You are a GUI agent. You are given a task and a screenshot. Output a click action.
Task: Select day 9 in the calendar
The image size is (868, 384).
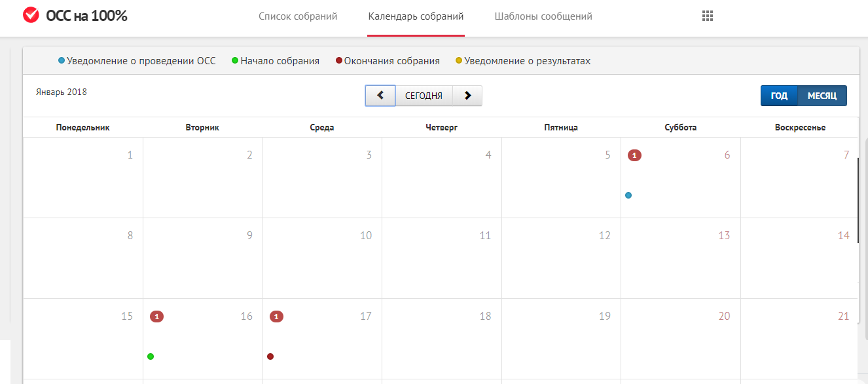pos(249,236)
